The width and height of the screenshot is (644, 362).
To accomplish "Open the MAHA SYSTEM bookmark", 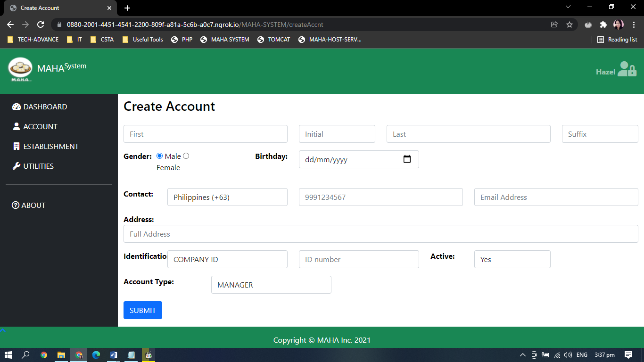I will coord(225,40).
